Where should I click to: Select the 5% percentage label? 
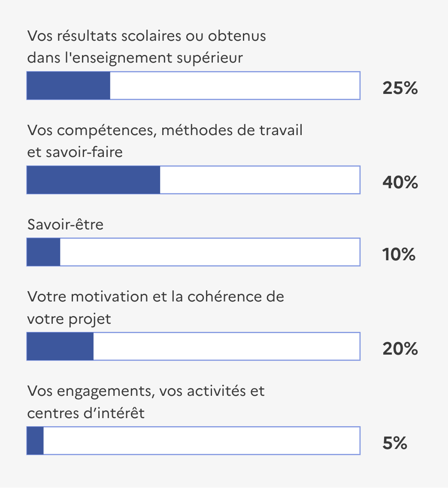395,443
